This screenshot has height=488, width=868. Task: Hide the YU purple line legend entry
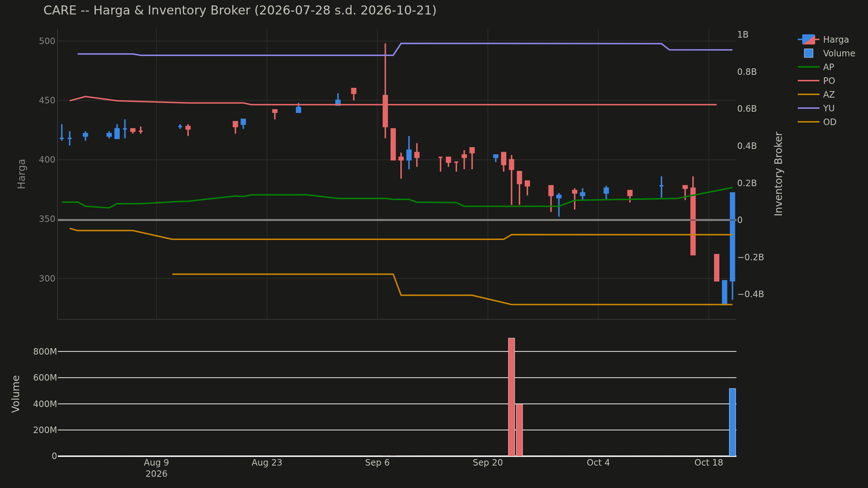click(816, 108)
